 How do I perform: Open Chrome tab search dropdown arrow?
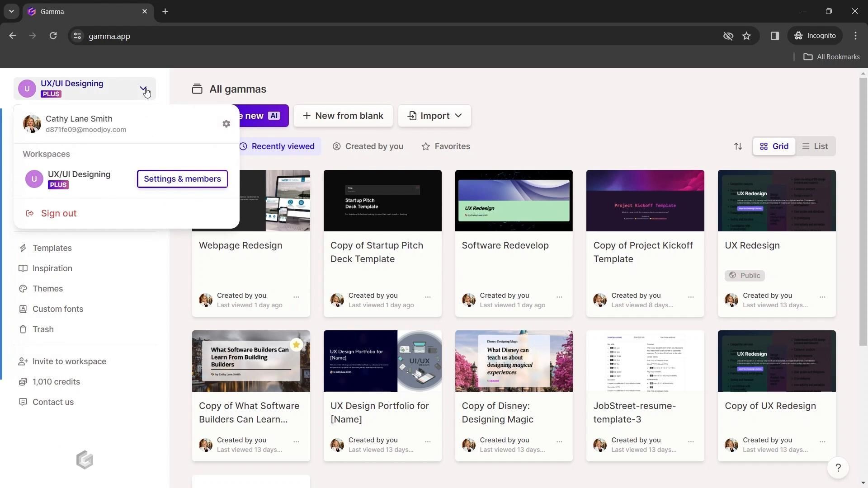pyautogui.click(x=11, y=11)
